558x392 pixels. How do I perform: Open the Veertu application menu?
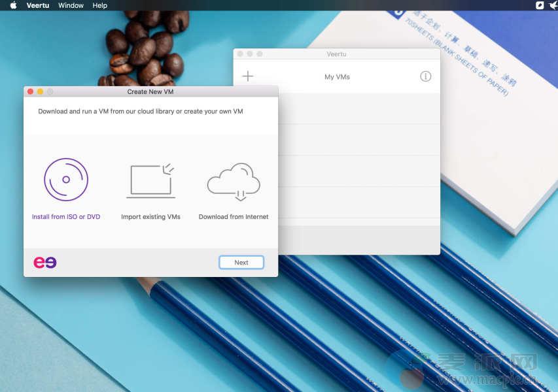point(38,5)
